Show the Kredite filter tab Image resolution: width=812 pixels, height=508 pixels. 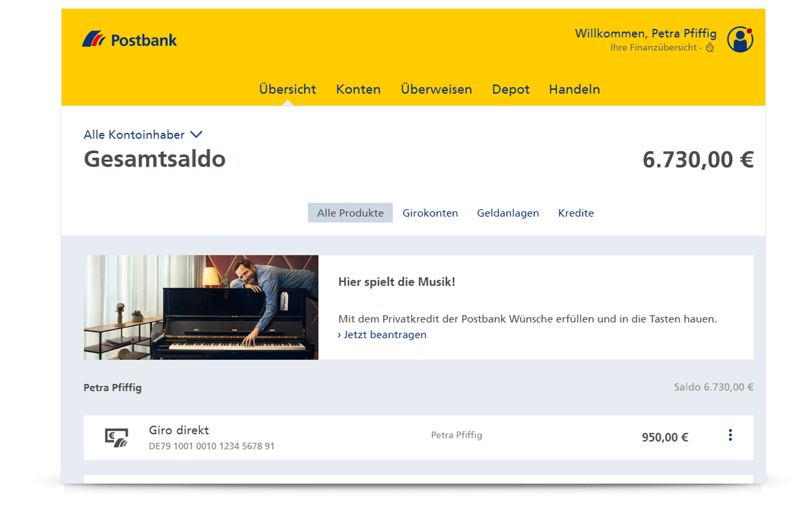(576, 213)
